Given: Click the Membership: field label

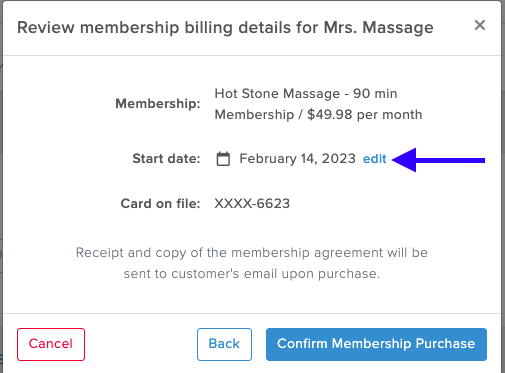Looking at the screenshot, I should 158,104.
